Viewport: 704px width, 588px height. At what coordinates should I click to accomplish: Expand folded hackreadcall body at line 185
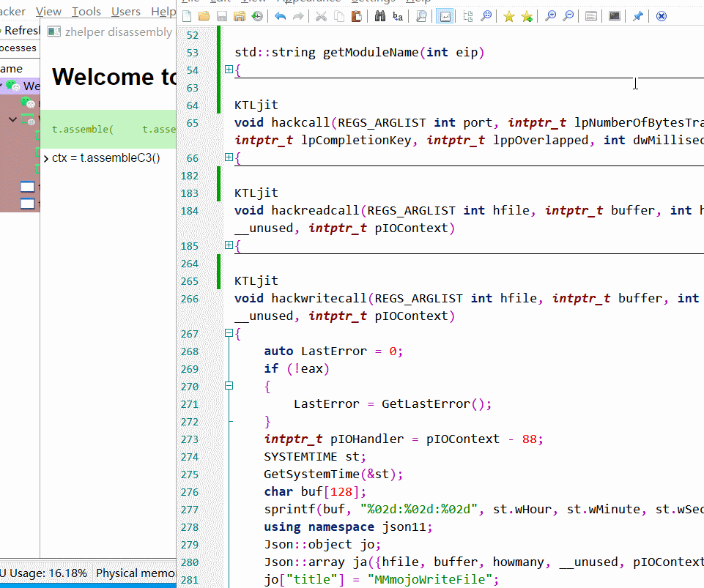pyautogui.click(x=229, y=245)
